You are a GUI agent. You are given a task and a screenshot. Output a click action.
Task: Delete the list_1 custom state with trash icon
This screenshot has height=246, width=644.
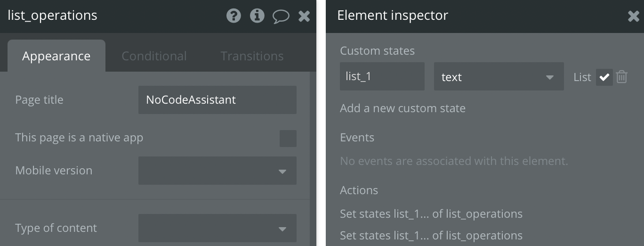click(x=621, y=77)
